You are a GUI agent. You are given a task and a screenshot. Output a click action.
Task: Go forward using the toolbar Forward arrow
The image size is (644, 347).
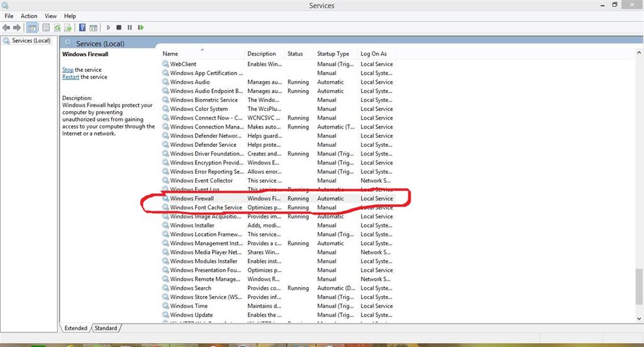[x=17, y=28]
